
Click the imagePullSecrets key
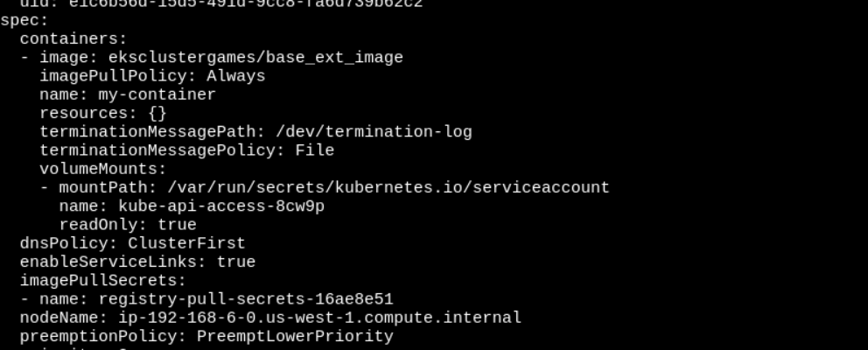pos(102,281)
